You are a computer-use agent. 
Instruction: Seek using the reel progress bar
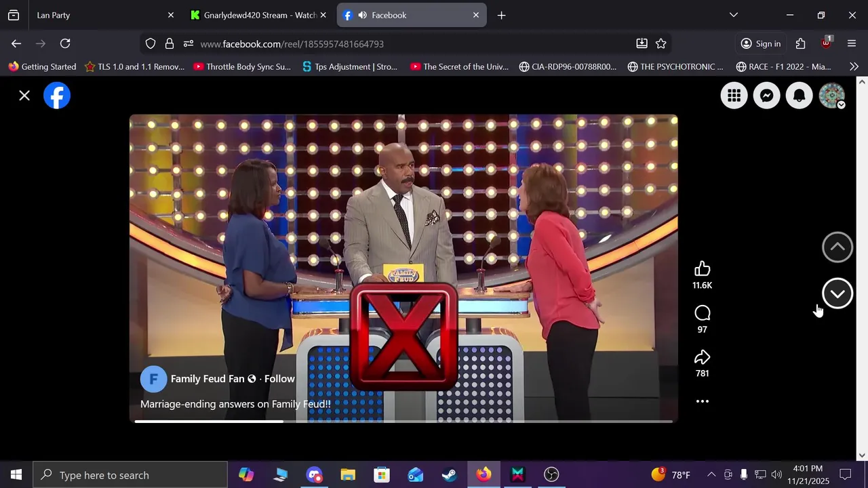403,422
